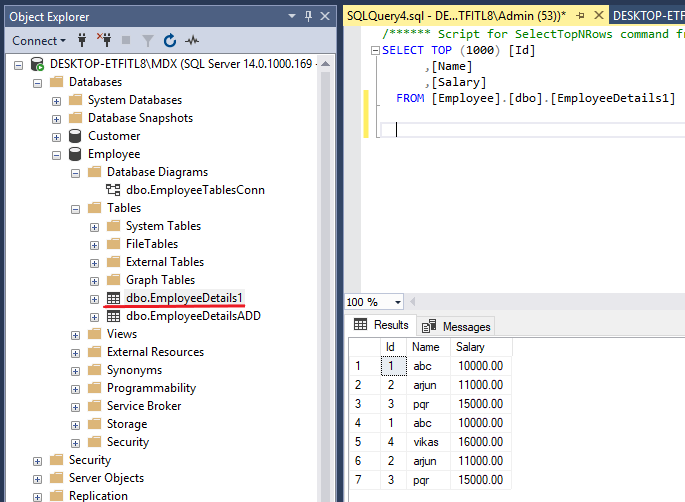The image size is (685, 502).
Task: Switch to SQLQuery4.sql tab
Action: (456, 16)
